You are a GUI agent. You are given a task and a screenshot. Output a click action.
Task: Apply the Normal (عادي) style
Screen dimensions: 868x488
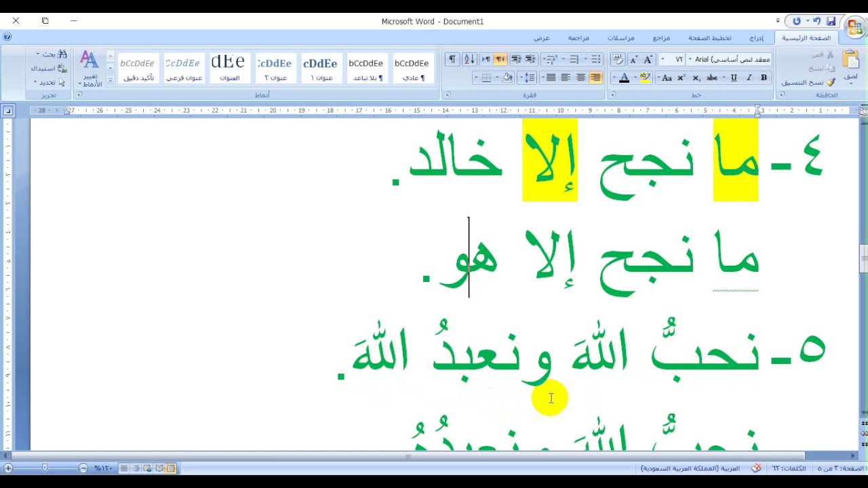(x=412, y=68)
